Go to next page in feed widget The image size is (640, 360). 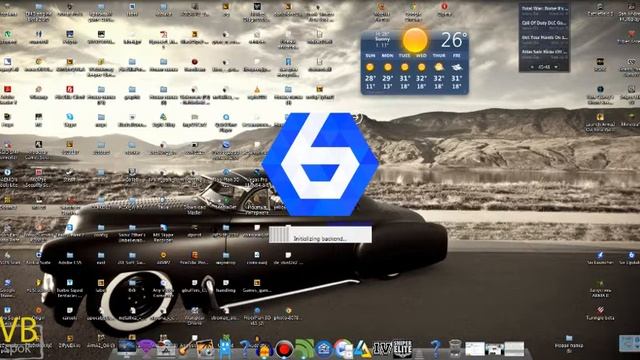(556, 67)
